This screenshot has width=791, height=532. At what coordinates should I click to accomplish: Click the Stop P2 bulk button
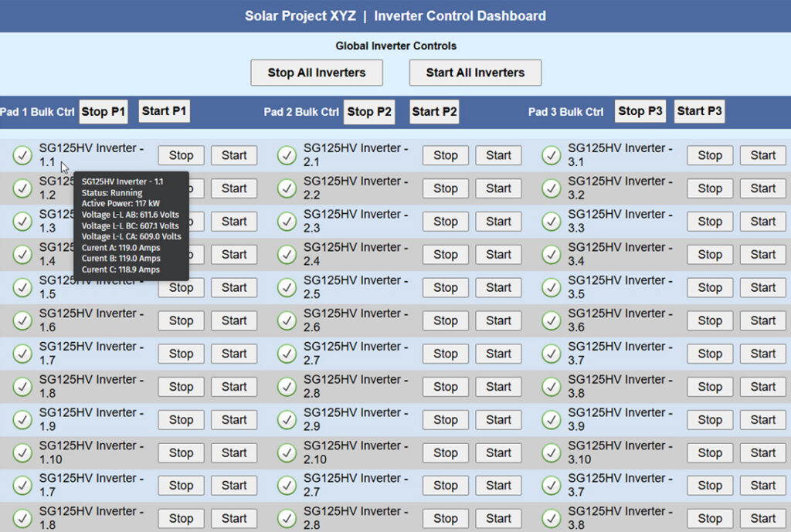point(369,111)
